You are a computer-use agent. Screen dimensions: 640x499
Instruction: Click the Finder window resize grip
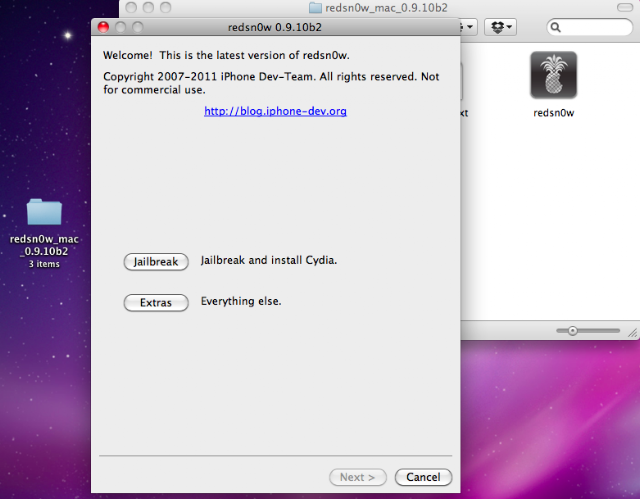[x=633, y=333]
